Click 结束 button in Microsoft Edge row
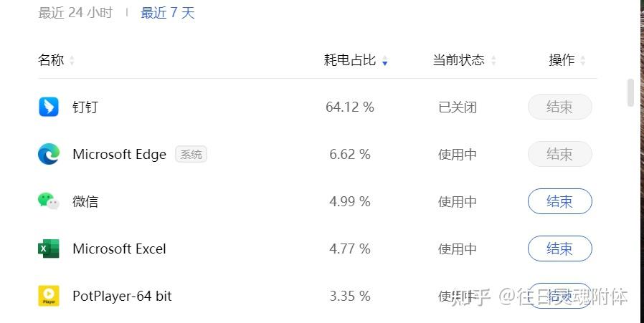The height and width of the screenshot is (323, 644). (x=559, y=154)
